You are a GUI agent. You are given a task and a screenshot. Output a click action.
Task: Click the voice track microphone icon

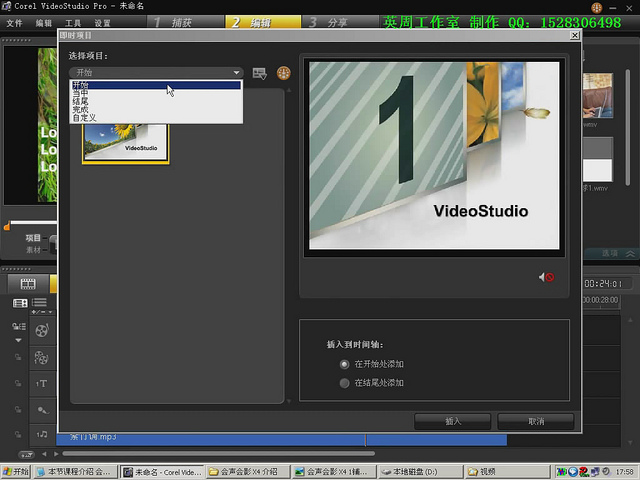(42, 409)
